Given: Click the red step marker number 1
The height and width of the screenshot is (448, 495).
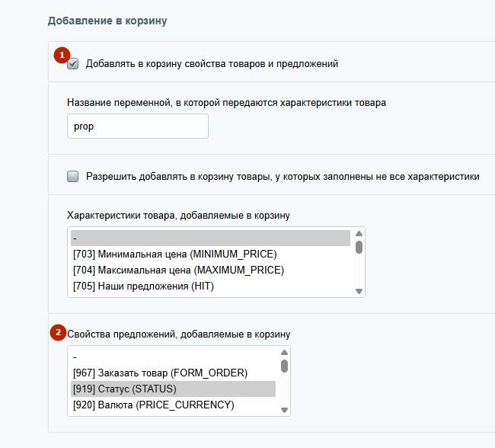Looking at the screenshot, I should 62,55.
